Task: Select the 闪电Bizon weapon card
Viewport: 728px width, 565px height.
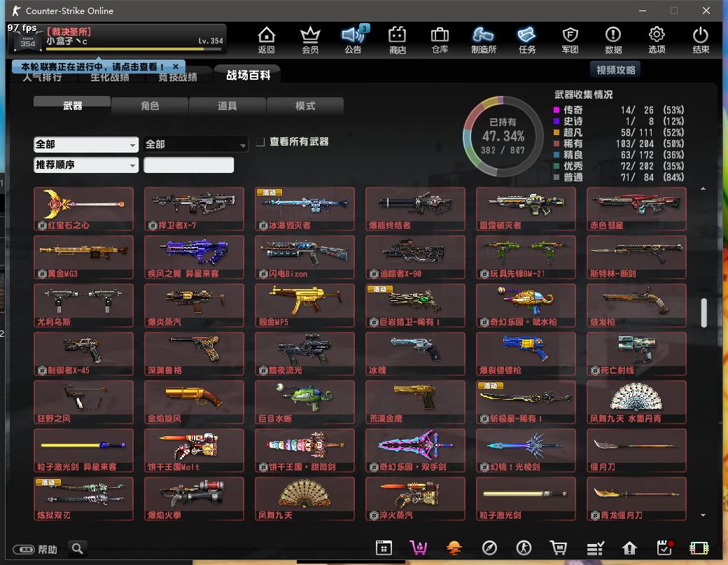Action: [x=304, y=257]
